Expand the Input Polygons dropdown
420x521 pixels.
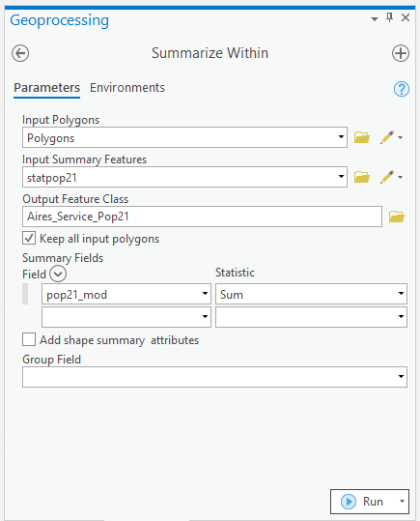[341, 137]
